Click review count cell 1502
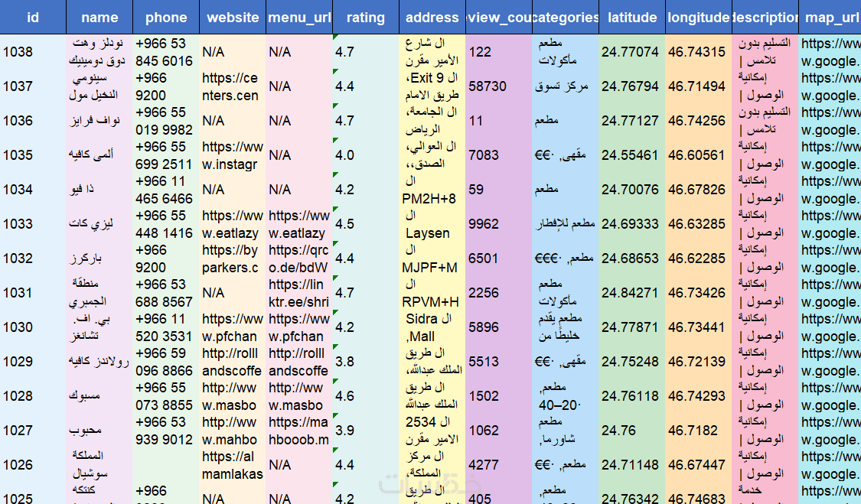The image size is (861, 504). pos(498,396)
